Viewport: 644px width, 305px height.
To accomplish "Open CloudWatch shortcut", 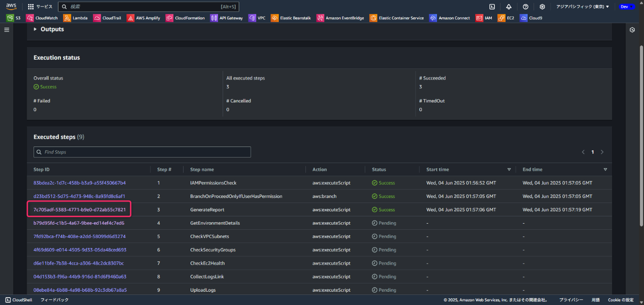I will click(x=42, y=18).
